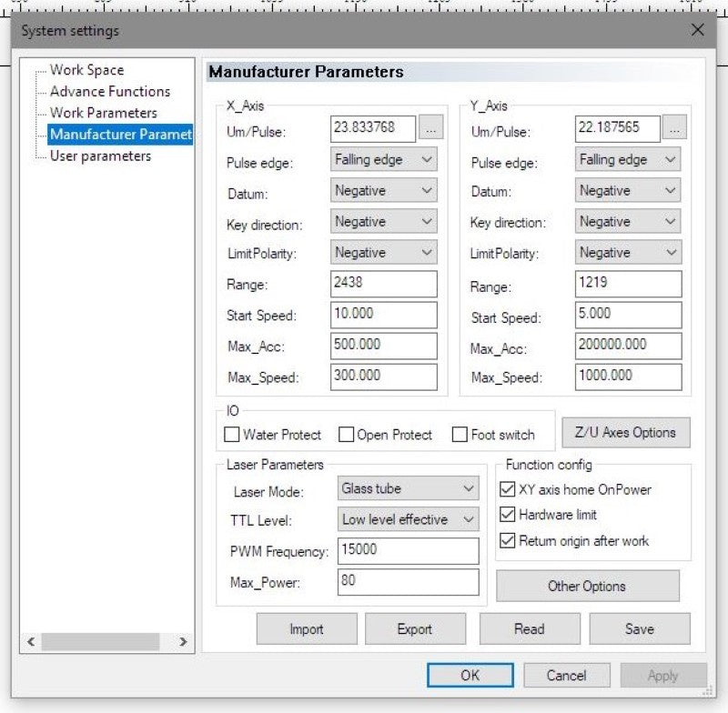728x713 pixels.
Task: Close the System settings dialog
Action: tap(697, 30)
